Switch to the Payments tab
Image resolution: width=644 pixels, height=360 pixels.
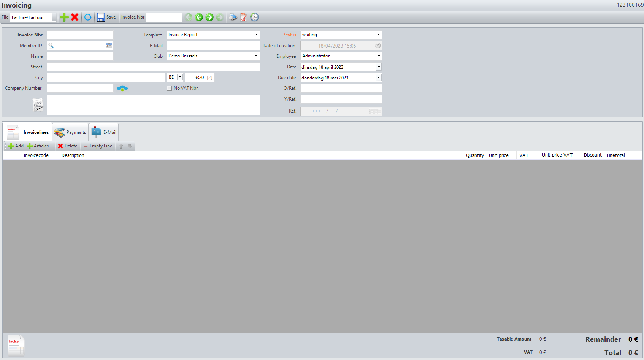(x=71, y=132)
